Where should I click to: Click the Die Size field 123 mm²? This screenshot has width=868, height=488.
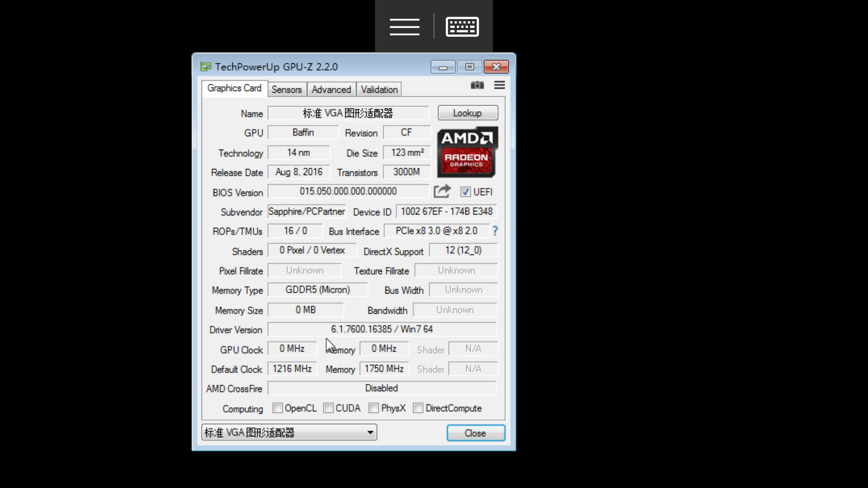click(x=407, y=152)
